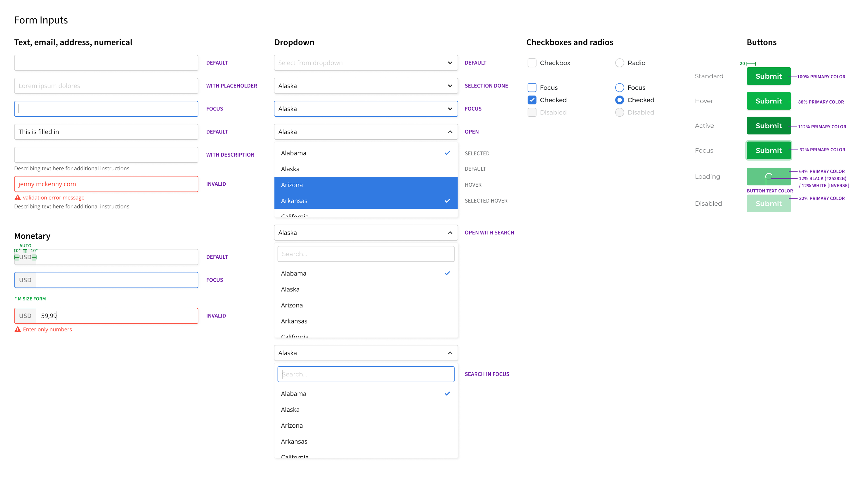The width and height of the screenshot is (868, 483).
Task: Choose the highlighted Arkansas option
Action: (366, 201)
